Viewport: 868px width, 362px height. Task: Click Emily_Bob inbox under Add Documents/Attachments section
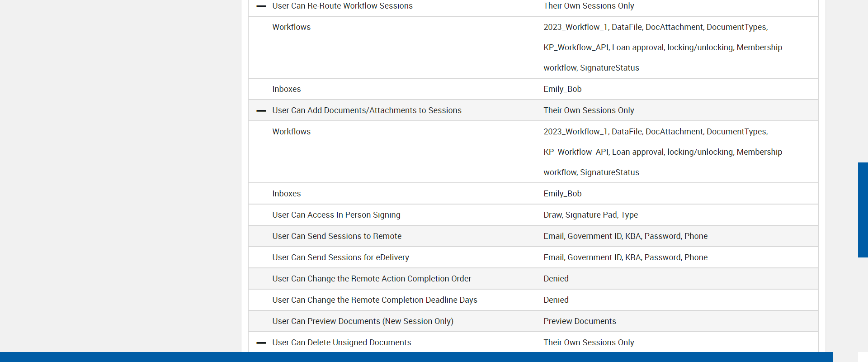[x=562, y=194]
